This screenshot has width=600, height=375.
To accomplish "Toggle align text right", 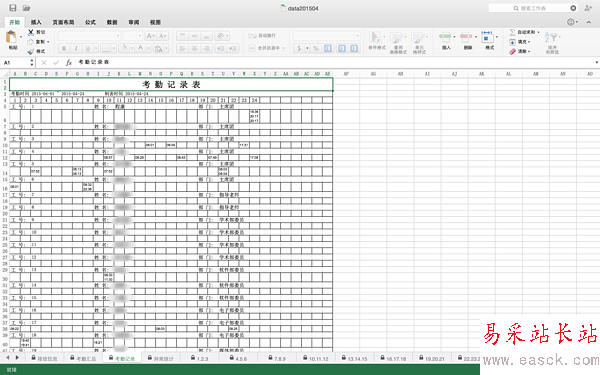I will click(206, 48).
